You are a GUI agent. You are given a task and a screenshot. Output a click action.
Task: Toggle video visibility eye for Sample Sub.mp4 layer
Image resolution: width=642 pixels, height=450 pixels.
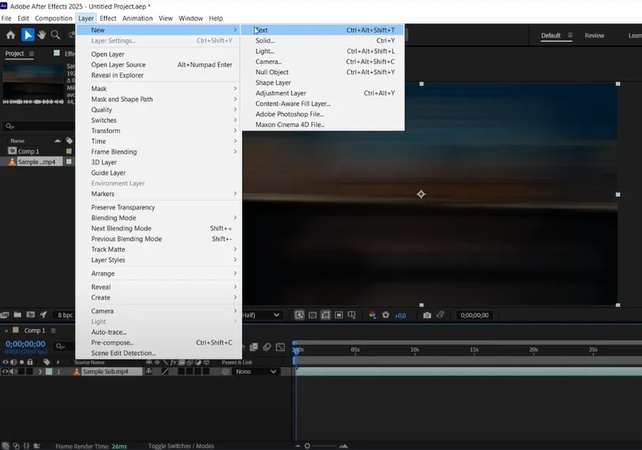(5, 371)
